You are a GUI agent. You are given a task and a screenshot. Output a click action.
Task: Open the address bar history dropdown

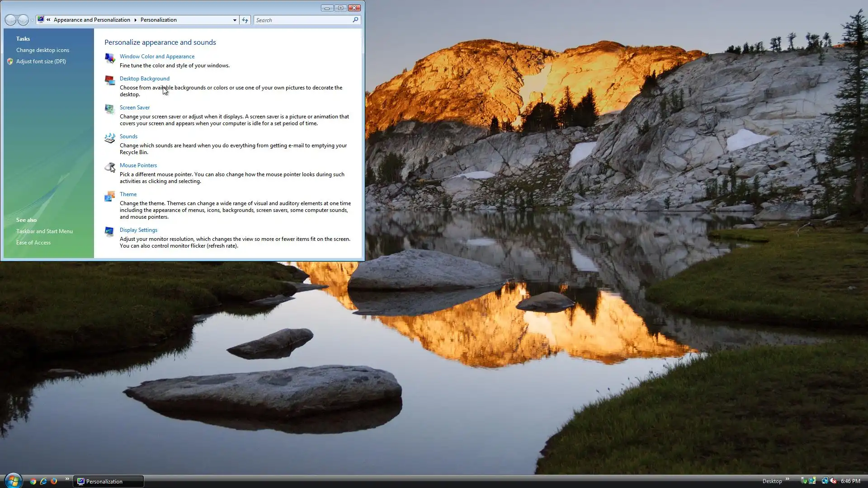click(235, 20)
